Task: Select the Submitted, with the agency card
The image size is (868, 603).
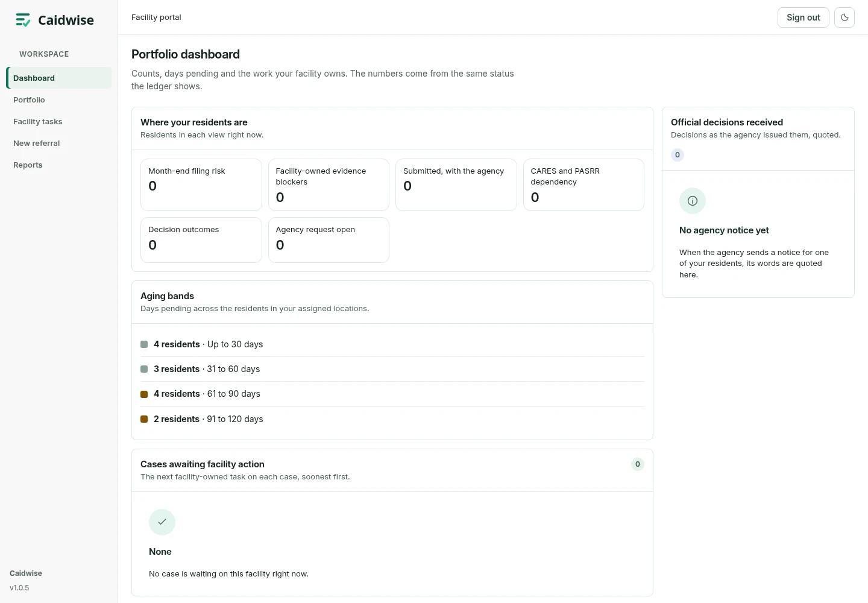Action: [x=456, y=185]
